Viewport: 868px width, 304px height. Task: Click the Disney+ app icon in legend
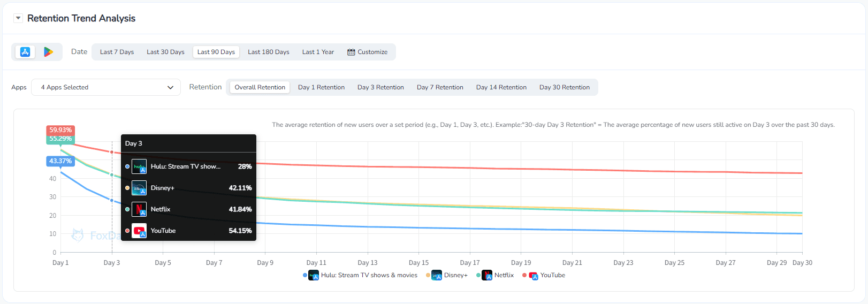437,276
